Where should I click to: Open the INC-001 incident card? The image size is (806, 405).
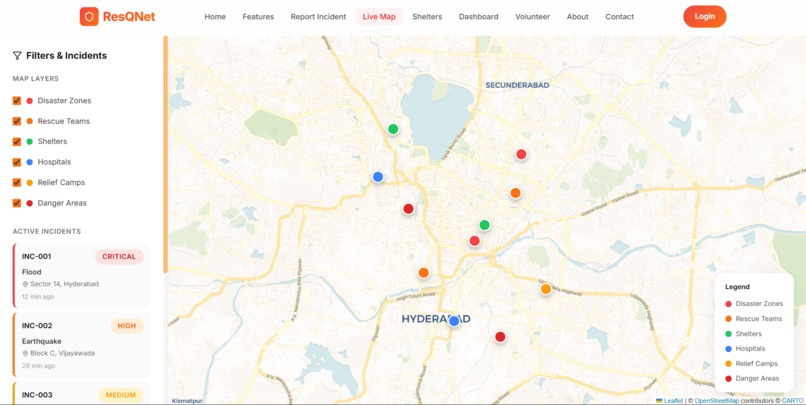82,275
